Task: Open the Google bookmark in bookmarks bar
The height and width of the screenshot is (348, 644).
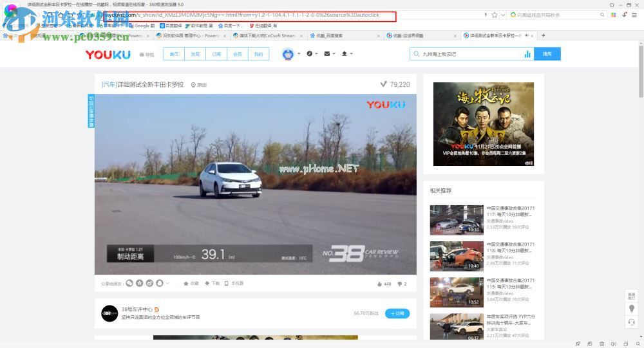Action: (142, 26)
